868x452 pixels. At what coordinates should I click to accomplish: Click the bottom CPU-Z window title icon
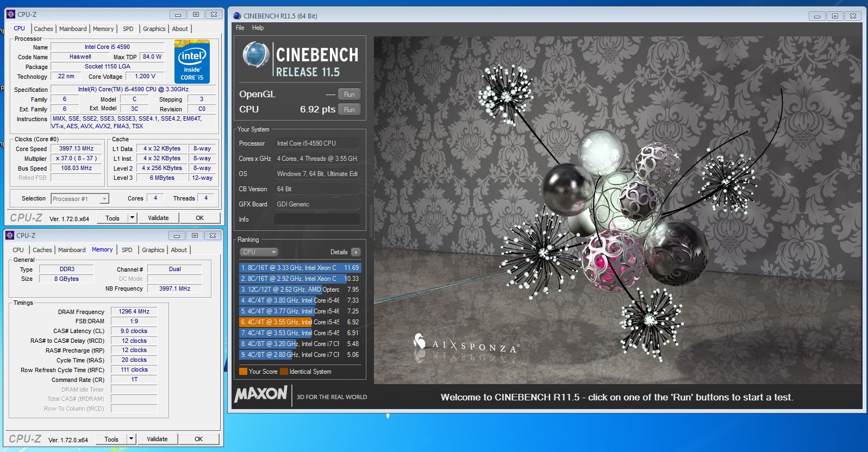pyautogui.click(x=10, y=235)
